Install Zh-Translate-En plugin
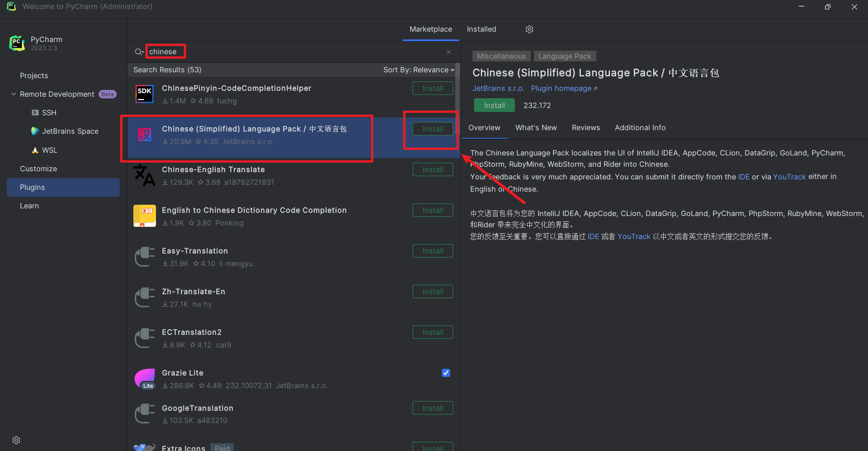 [x=433, y=292]
